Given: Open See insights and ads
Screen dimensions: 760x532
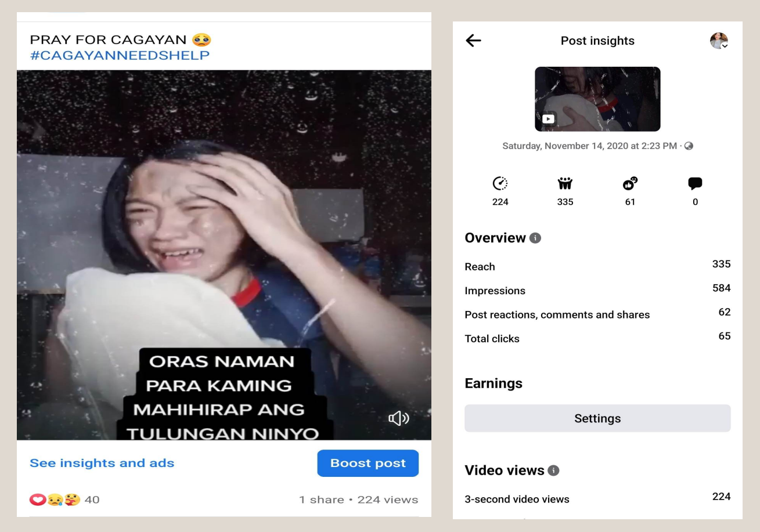Looking at the screenshot, I should click(x=102, y=463).
